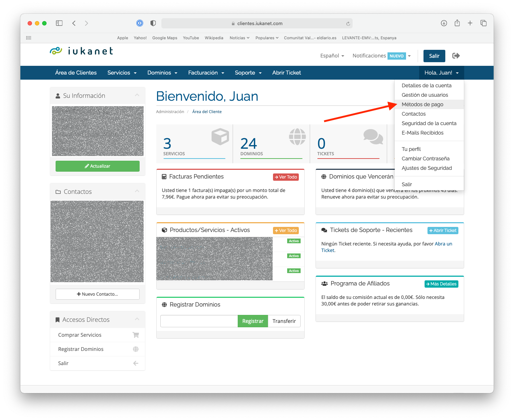Open Noticias bookmarks folder

(240, 38)
